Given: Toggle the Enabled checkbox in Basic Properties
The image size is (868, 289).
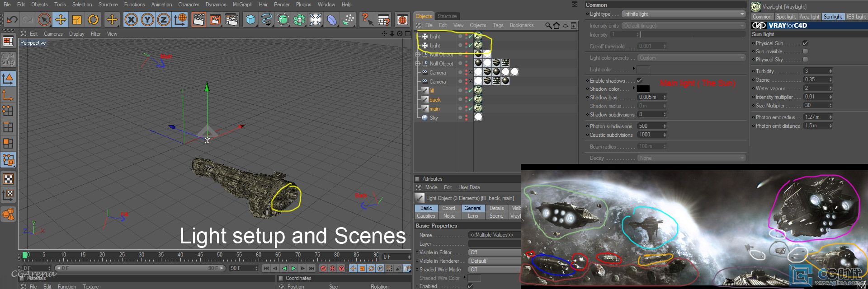Looking at the screenshot, I should (x=471, y=286).
